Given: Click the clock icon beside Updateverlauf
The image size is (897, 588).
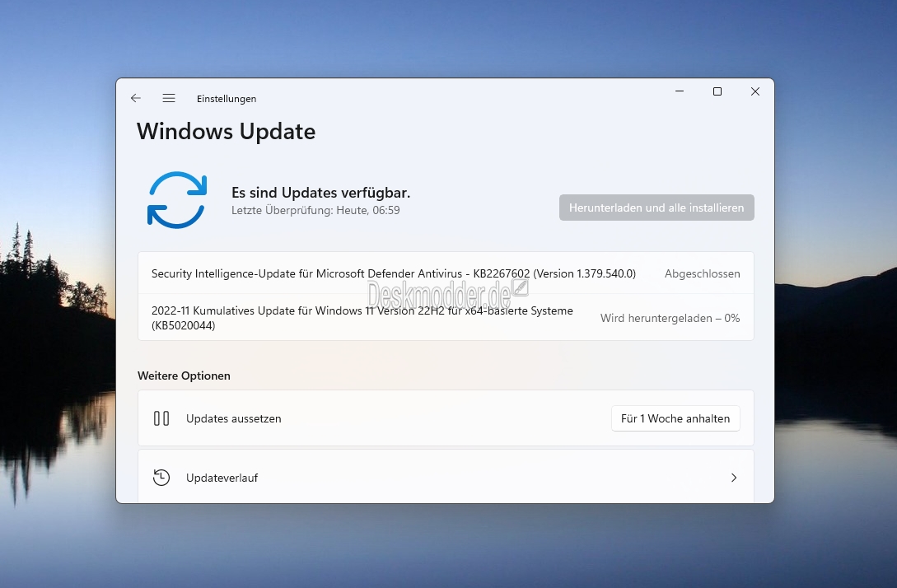Looking at the screenshot, I should click(161, 478).
